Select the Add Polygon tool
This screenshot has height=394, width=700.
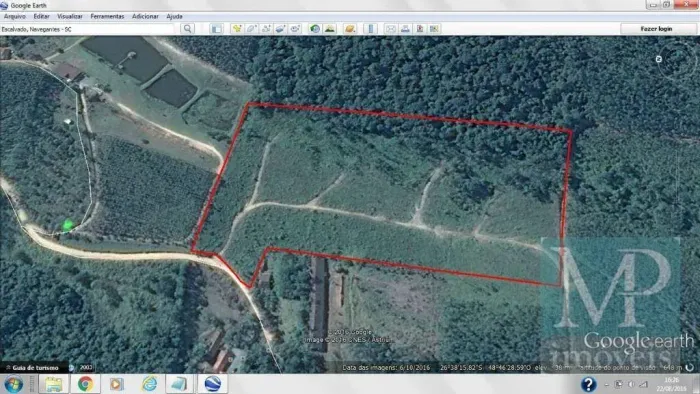(x=251, y=29)
